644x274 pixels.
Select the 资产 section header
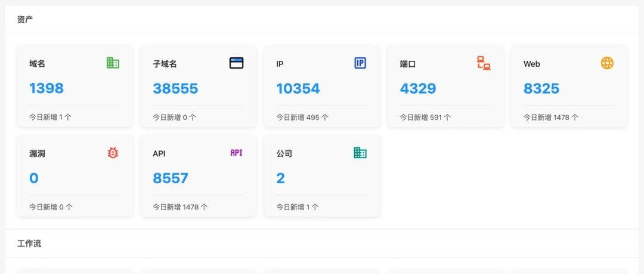coord(25,19)
